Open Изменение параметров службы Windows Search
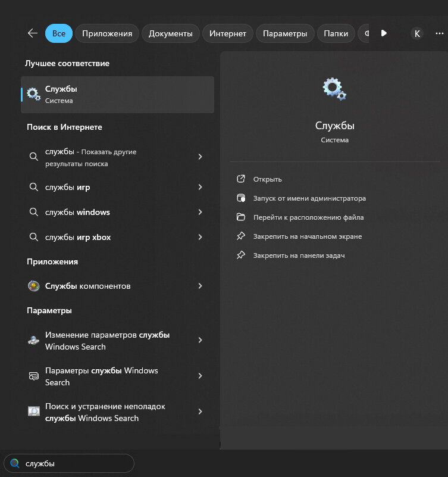448x477 pixels. tap(117, 341)
